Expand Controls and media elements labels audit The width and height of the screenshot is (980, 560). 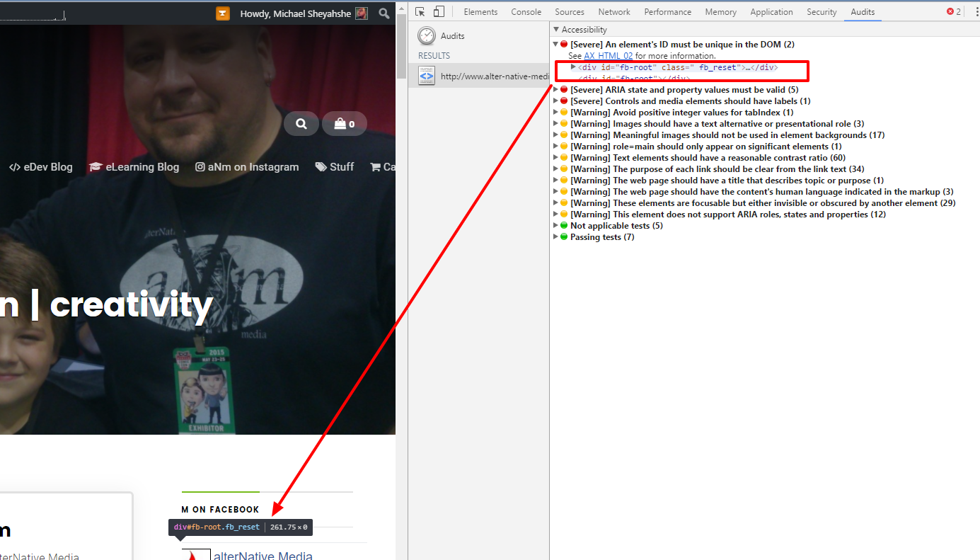pyautogui.click(x=556, y=101)
